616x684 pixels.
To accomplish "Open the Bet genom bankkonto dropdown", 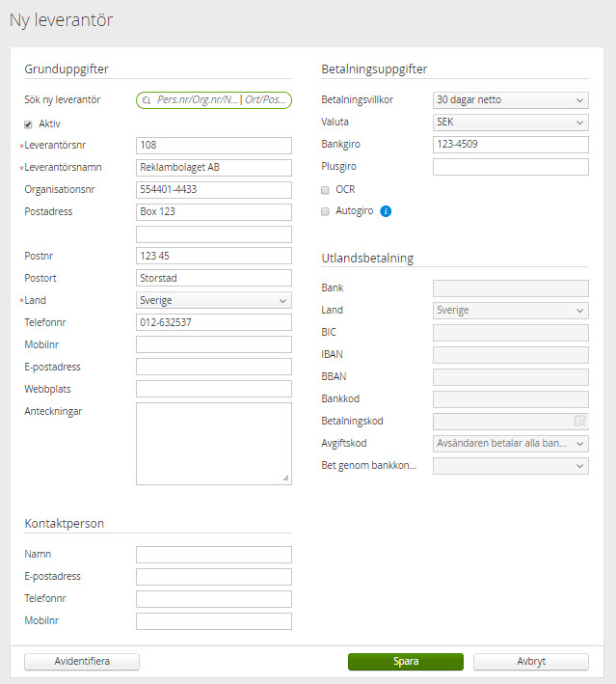I will [510, 466].
